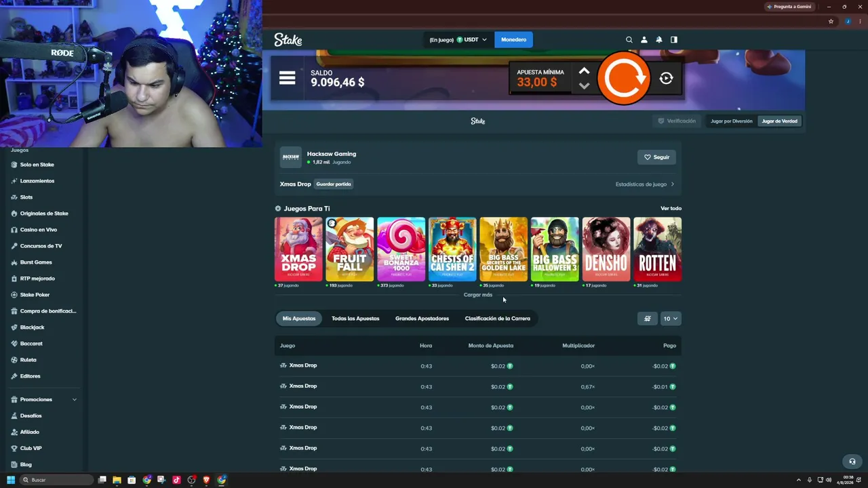The image size is (868, 488).
Task: Click the taskbar Buscar search box
Action: tap(56, 480)
